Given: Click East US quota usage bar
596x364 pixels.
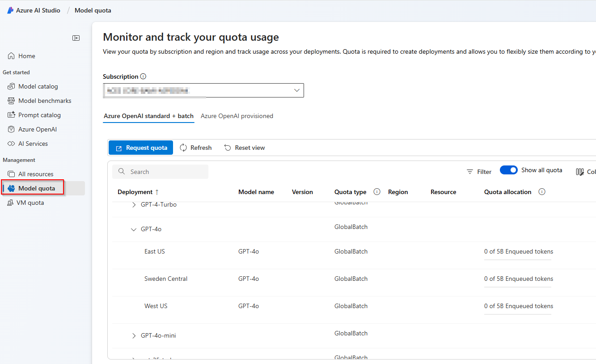Looking at the screenshot, I should tap(518, 259).
